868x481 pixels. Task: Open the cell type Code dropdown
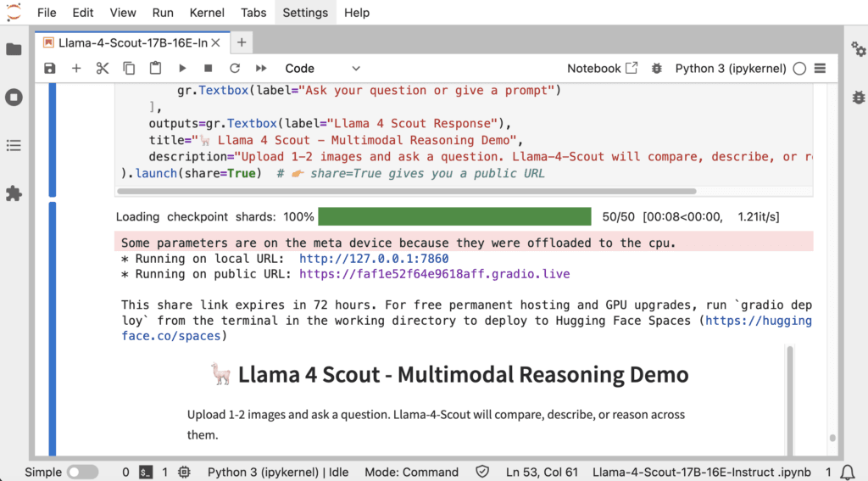(322, 68)
